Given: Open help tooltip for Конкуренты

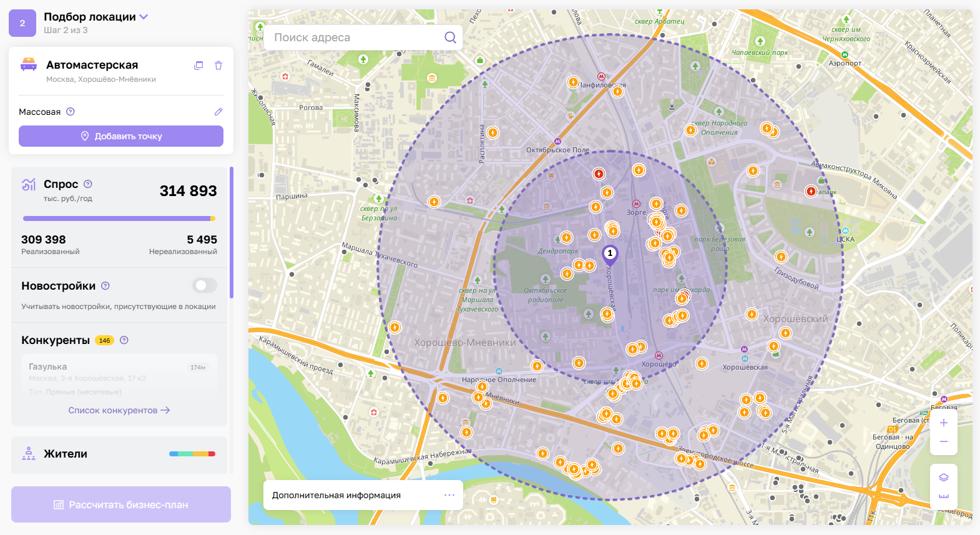Looking at the screenshot, I should pyautogui.click(x=124, y=340).
